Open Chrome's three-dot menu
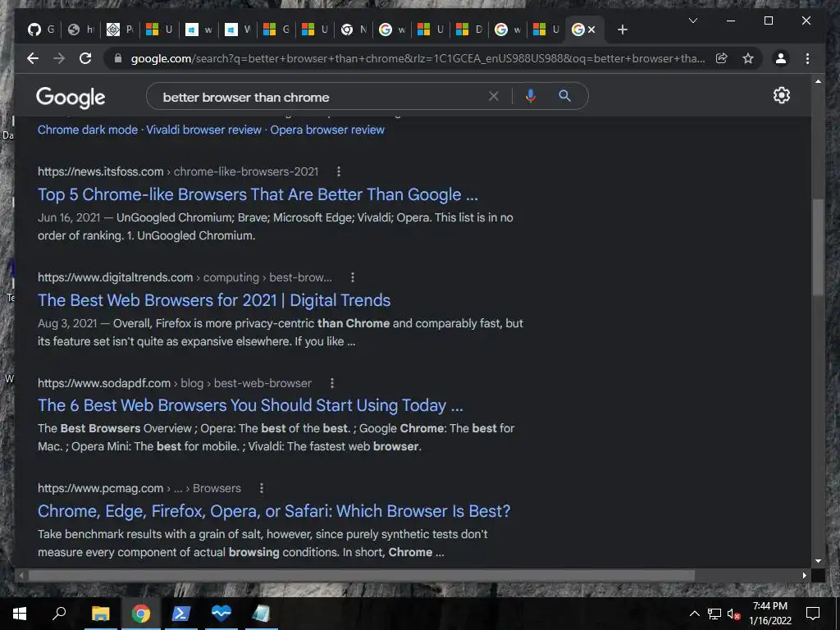 point(807,58)
